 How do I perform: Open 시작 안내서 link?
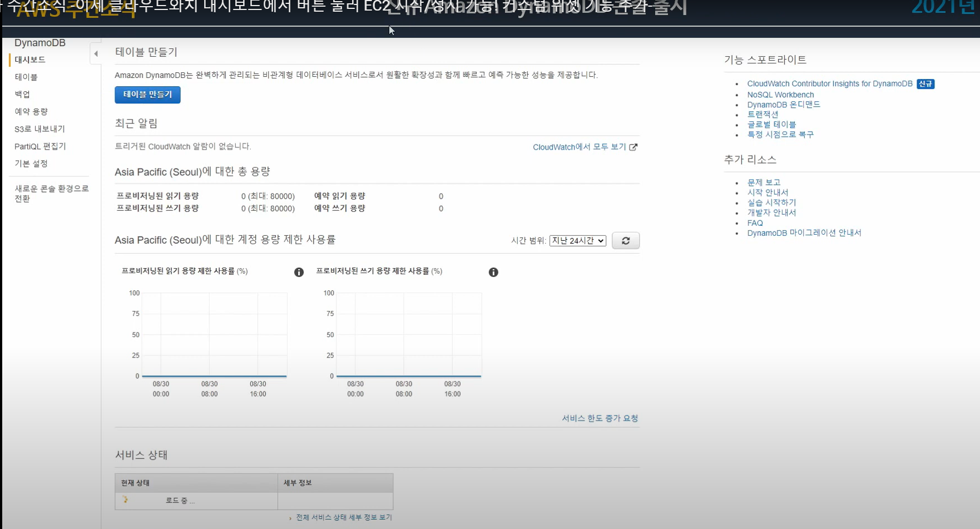[768, 192]
